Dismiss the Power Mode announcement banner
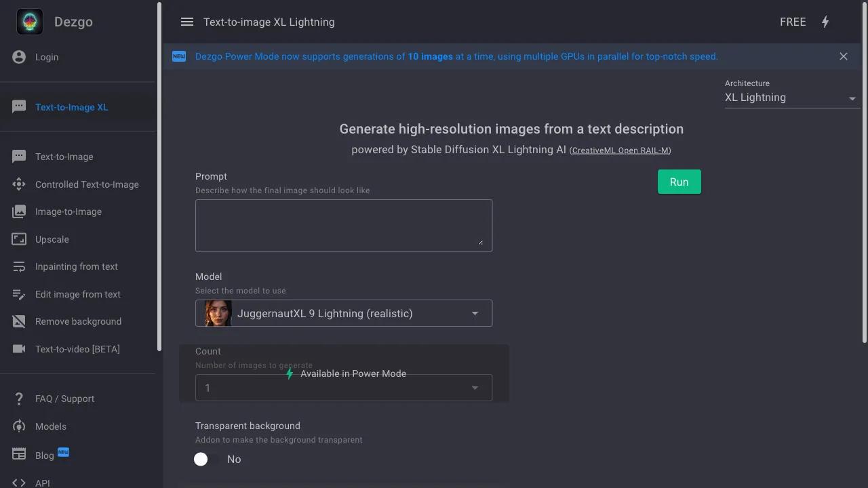The image size is (868, 488). tap(844, 56)
